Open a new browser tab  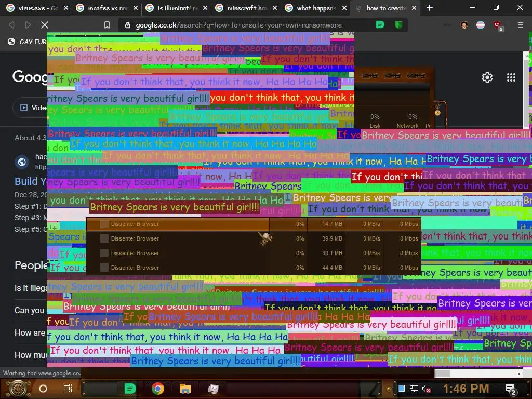(x=430, y=8)
